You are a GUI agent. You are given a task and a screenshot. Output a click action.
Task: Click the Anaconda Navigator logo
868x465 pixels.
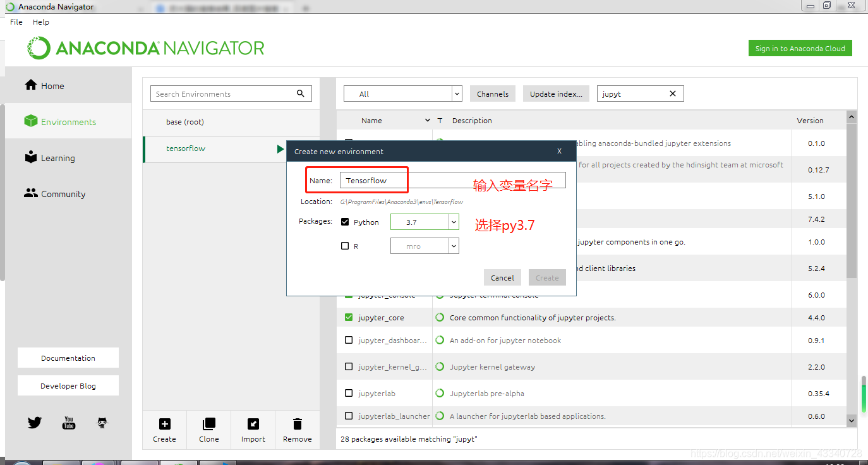click(146, 48)
